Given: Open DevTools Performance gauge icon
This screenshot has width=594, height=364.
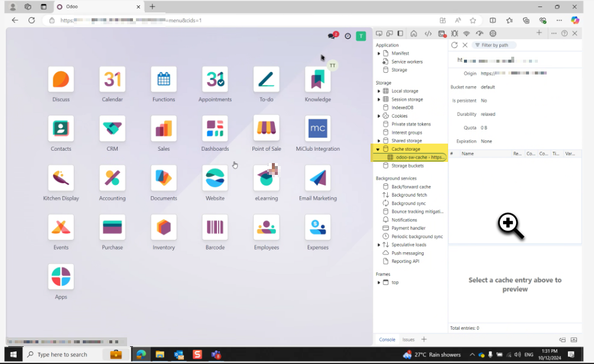Looking at the screenshot, I should click(x=479, y=33).
